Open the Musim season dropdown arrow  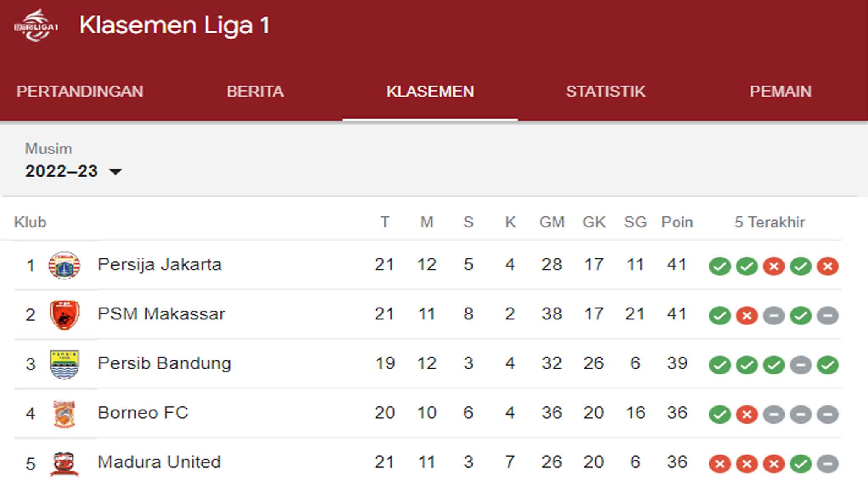(115, 172)
